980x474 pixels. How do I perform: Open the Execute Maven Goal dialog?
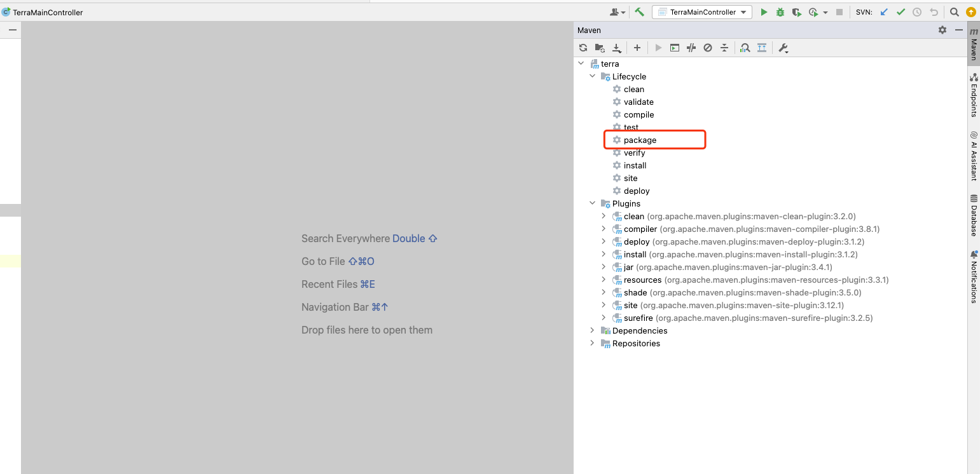coord(675,48)
